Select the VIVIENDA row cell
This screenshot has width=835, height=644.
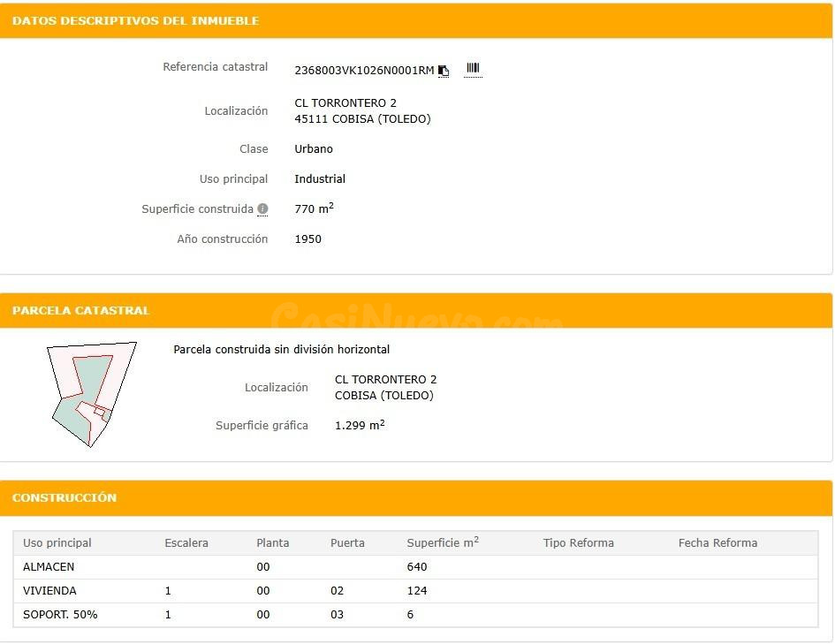click(49, 591)
